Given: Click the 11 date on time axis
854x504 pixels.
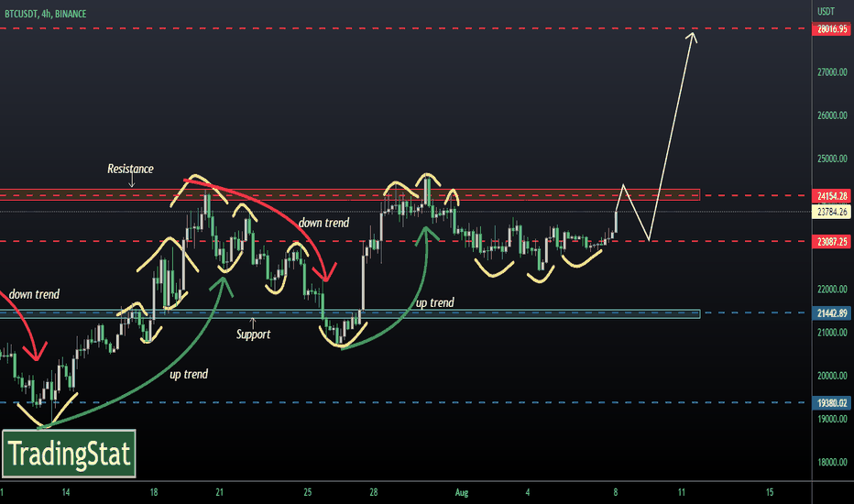Looking at the screenshot, I should pyautogui.click(x=682, y=492).
